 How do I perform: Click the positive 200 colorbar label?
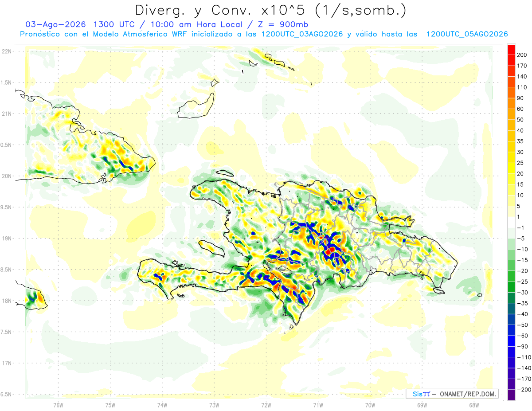(523, 55)
